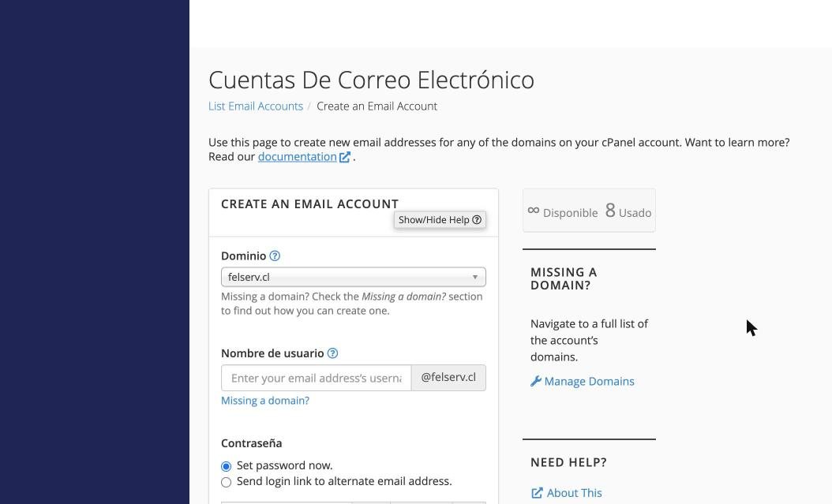Open the Manage Domains link
Viewport: 832px width, 504px height.
[x=589, y=381]
